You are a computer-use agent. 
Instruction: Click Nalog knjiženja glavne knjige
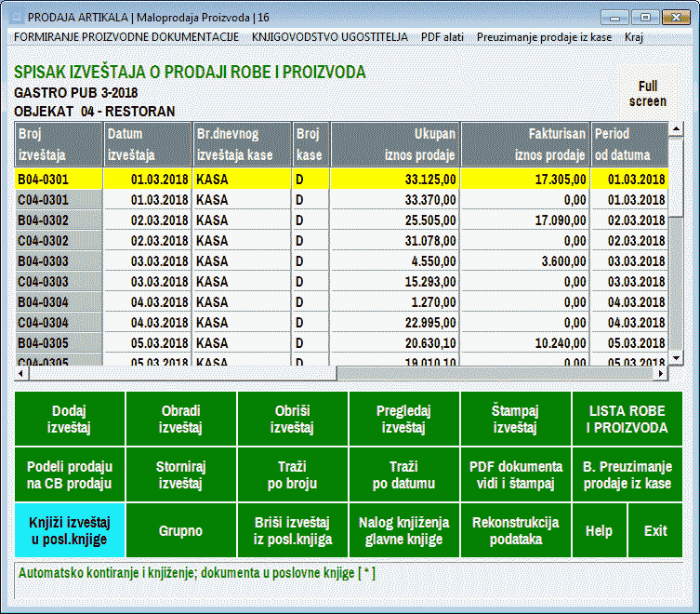pyautogui.click(x=403, y=530)
